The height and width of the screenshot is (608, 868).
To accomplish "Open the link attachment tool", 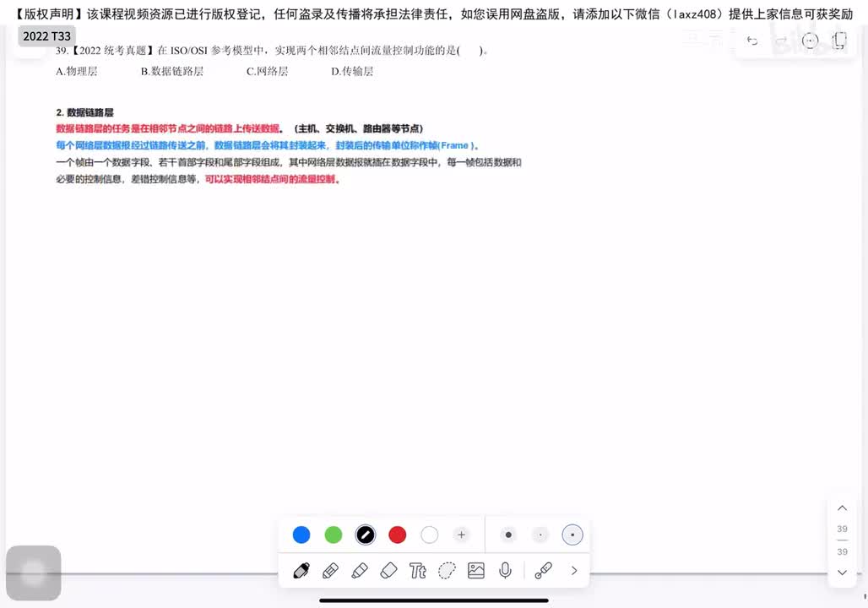I will click(x=544, y=570).
